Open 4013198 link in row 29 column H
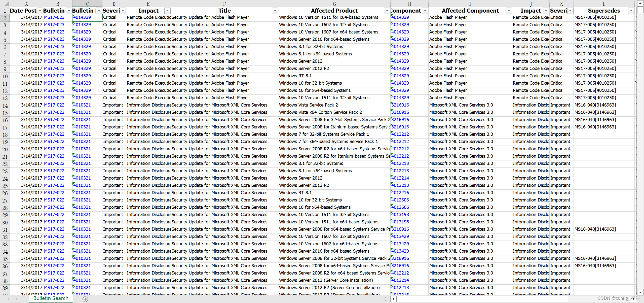This screenshot has width=644, height=303. (400, 215)
